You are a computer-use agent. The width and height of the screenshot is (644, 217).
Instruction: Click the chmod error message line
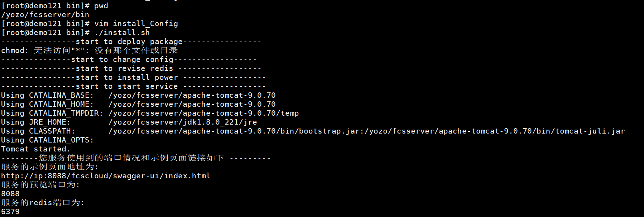pos(90,50)
